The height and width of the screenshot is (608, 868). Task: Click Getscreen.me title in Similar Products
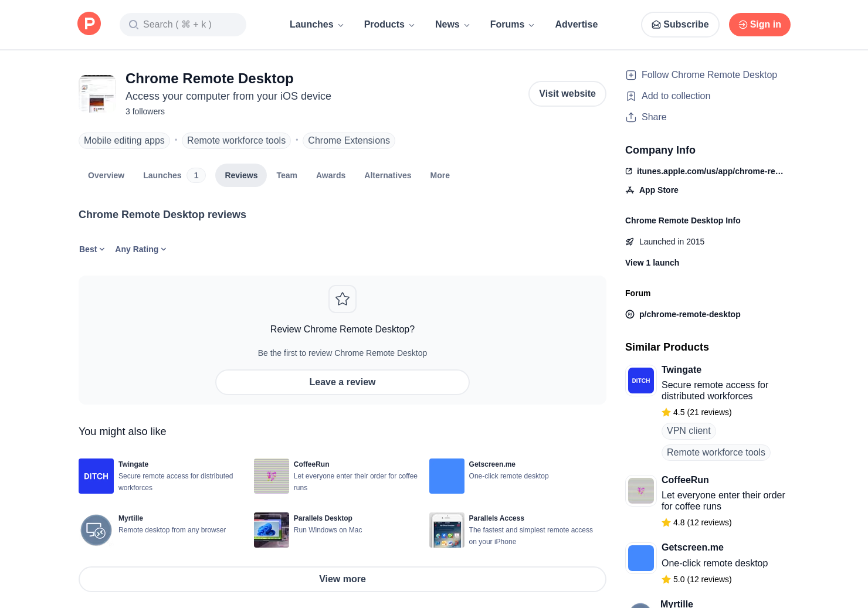(x=693, y=548)
